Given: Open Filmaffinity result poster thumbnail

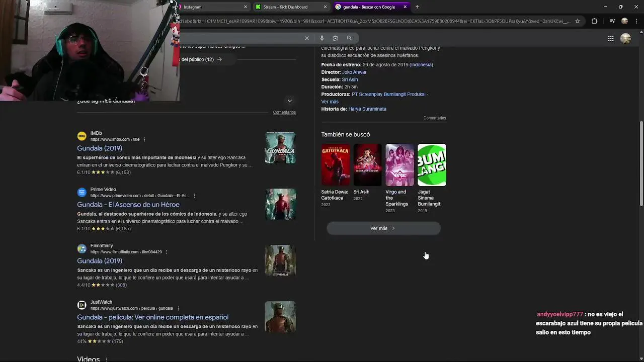Looking at the screenshot, I should pos(280,260).
